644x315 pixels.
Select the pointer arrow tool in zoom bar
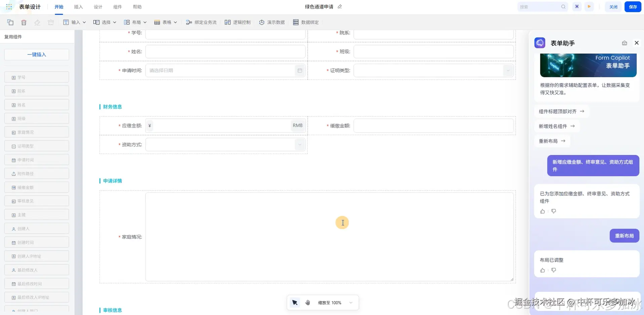[295, 303]
